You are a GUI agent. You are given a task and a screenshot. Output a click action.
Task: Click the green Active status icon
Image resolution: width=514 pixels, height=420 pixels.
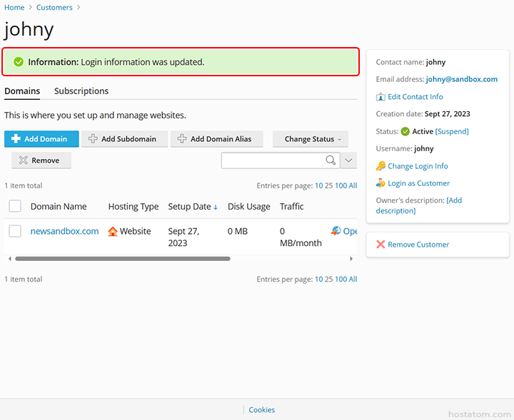(x=405, y=132)
